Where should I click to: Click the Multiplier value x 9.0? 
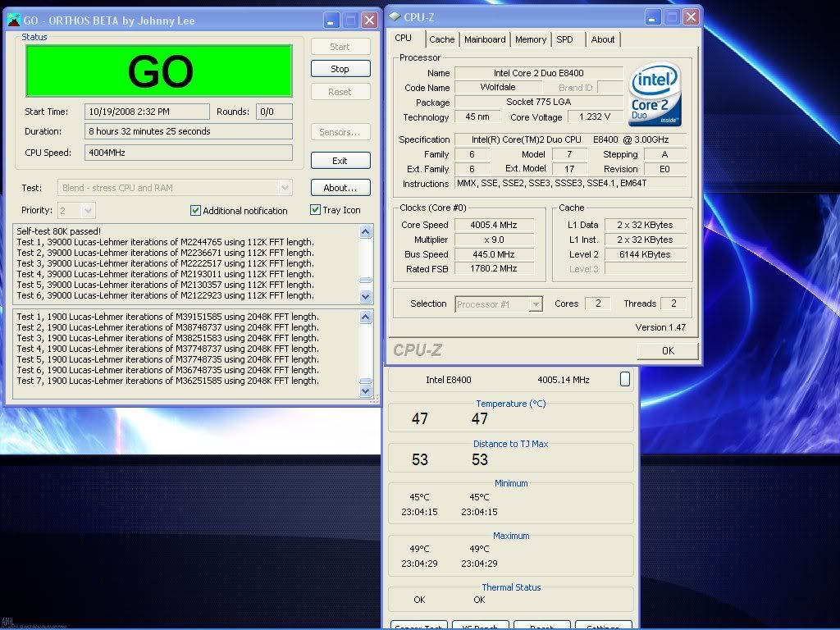tap(494, 240)
